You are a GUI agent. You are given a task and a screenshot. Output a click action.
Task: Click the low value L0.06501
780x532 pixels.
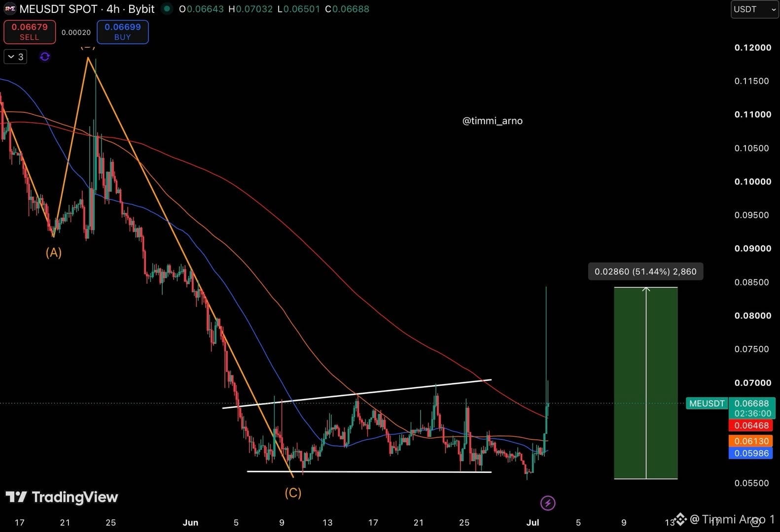pyautogui.click(x=299, y=9)
